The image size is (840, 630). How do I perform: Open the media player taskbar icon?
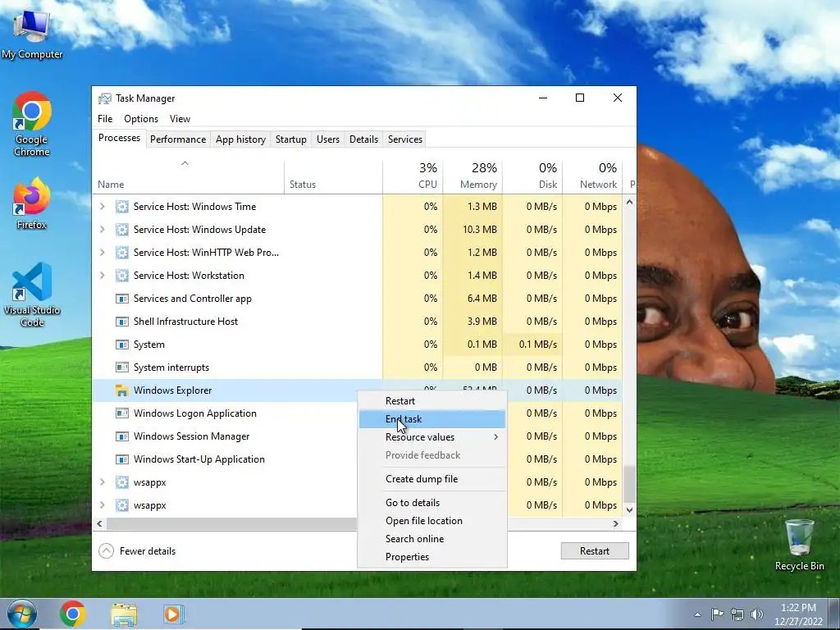point(174,614)
